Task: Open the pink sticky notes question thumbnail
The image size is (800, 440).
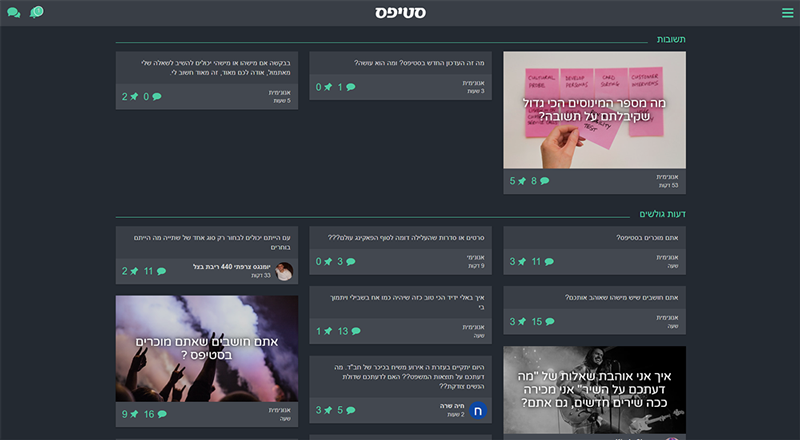Action: click(594, 110)
